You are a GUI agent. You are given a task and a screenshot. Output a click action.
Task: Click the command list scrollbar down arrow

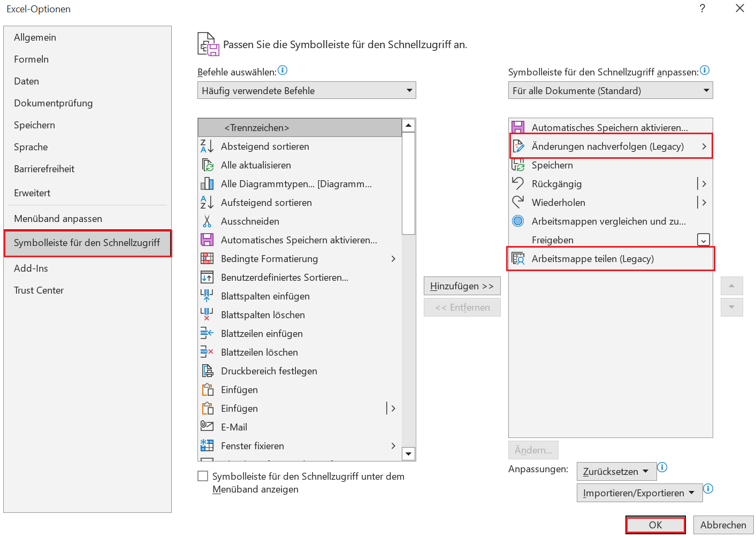(x=408, y=454)
